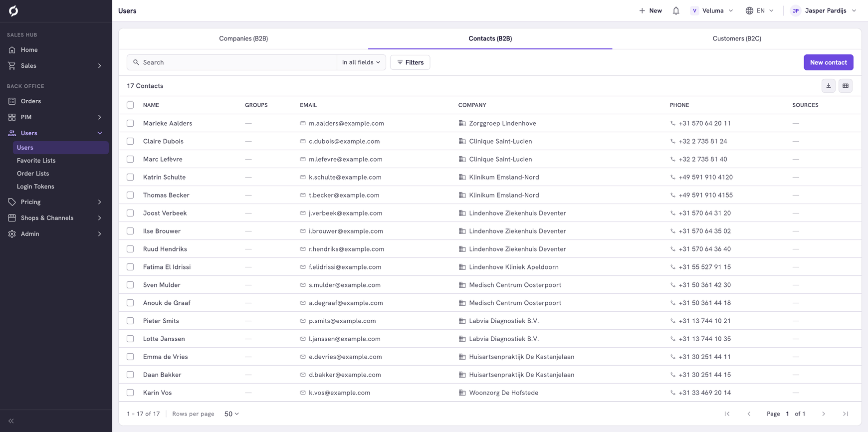The width and height of the screenshot is (868, 432).
Task: Jump to the last page arrow
Action: point(846,414)
